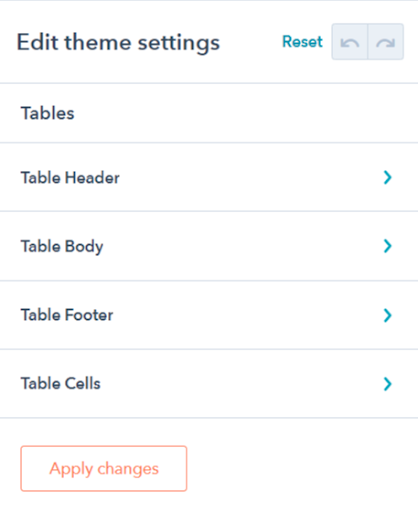Select the Tables section heading

coord(48,113)
